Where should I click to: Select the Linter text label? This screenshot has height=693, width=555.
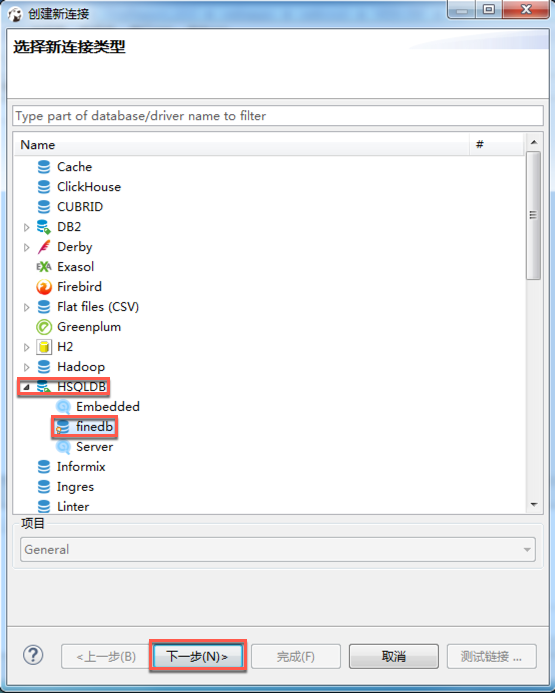[x=73, y=506]
